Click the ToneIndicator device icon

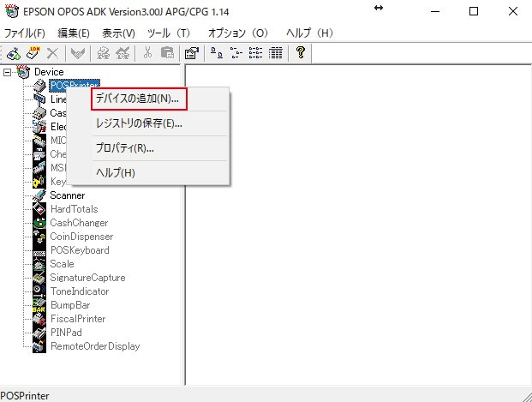[x=39, y=291]
